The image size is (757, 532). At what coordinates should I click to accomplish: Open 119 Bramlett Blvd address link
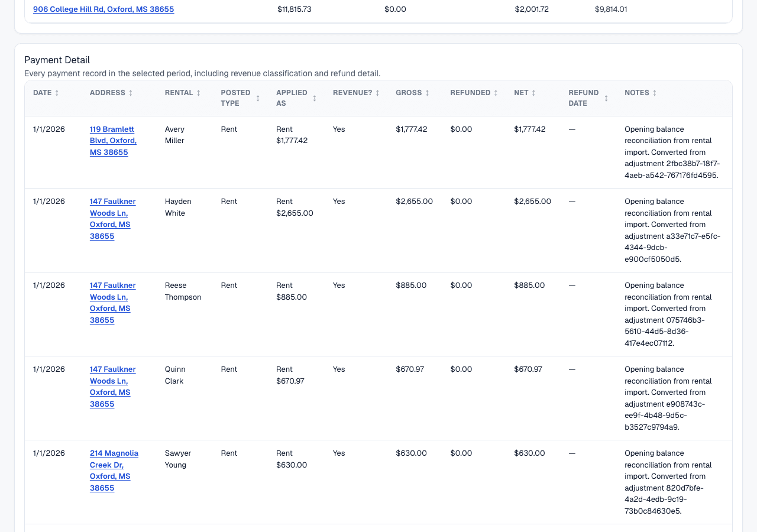pos(113,141)
